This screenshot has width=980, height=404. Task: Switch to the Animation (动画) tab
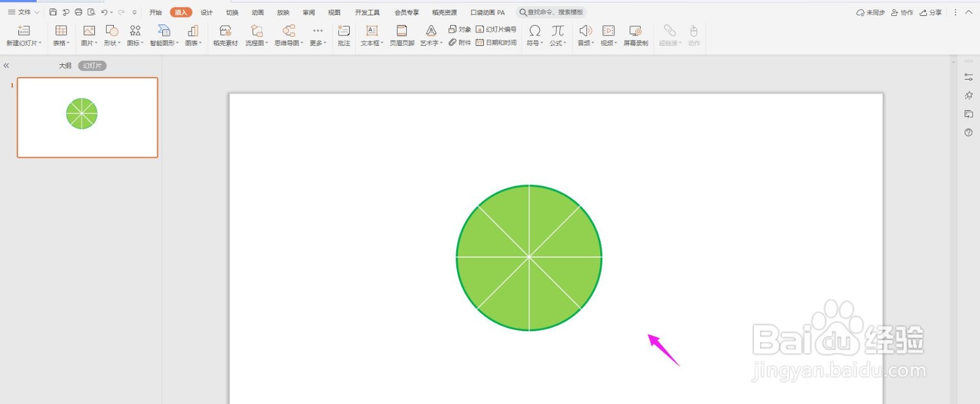click(258, 12)
